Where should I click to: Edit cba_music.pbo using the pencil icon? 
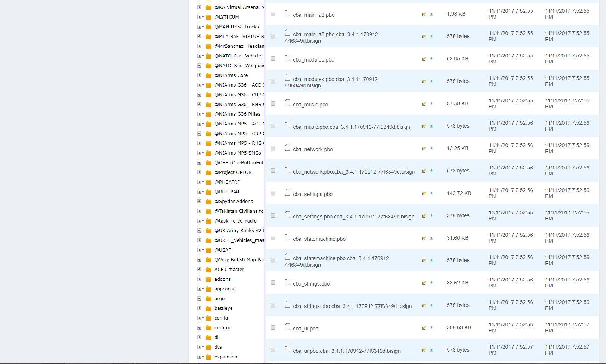pyautogui.click(x=424, y=104)
